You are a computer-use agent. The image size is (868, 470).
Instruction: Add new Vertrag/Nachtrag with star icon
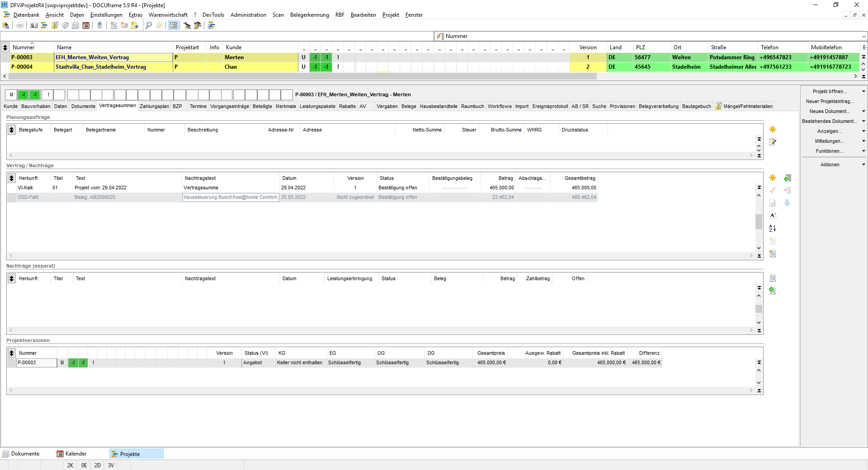pyautogui.click(x=773, y=178)
